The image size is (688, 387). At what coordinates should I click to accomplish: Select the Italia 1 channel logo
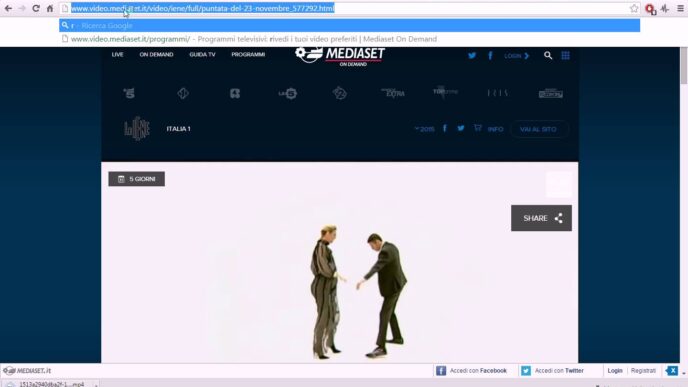tap(183, 93)
